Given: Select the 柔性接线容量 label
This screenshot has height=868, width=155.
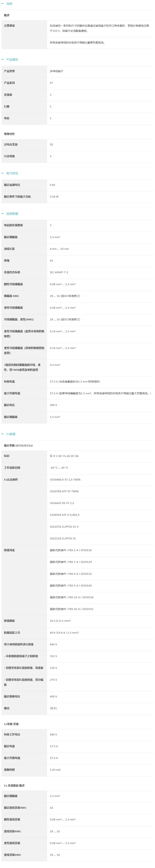Looking at the screenshot, I should [x=12, y=843].
